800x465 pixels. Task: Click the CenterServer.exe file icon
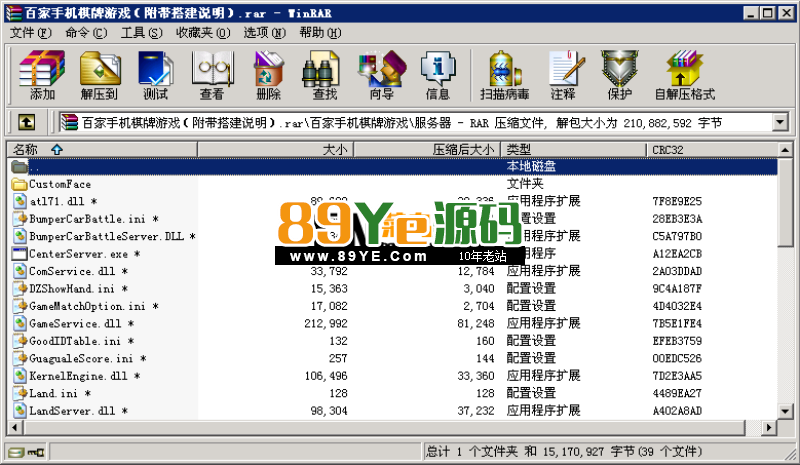19,254
